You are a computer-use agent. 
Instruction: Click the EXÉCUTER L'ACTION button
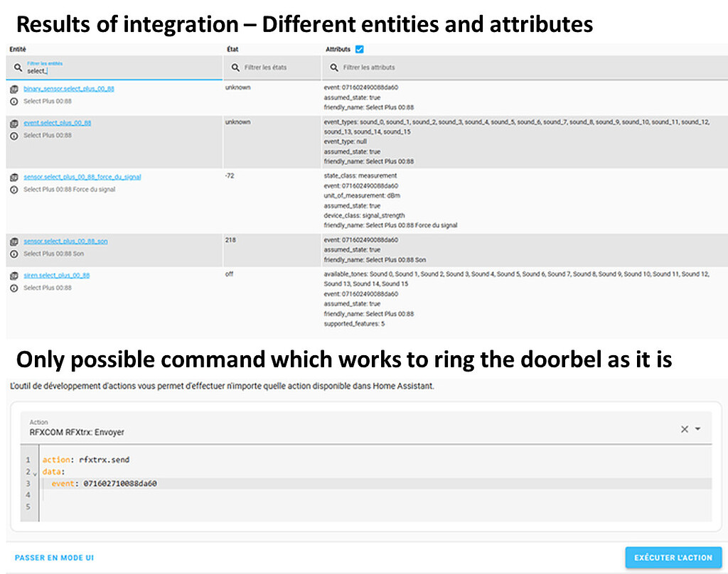[673, 558]
